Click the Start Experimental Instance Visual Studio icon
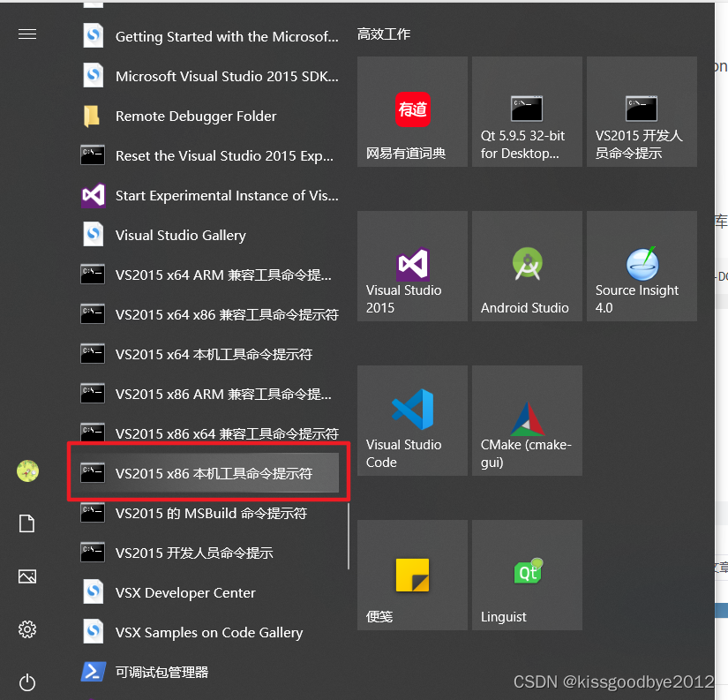This screenshot has width=728, height=700. [x=93, y=195]
